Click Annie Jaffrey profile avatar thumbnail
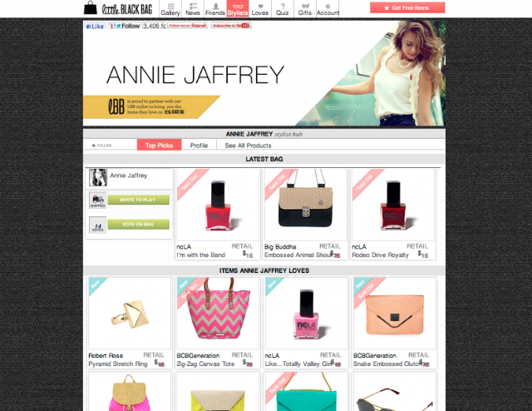Image resolution: width=532 pixels, height=411 pixels. coord(98,177)
